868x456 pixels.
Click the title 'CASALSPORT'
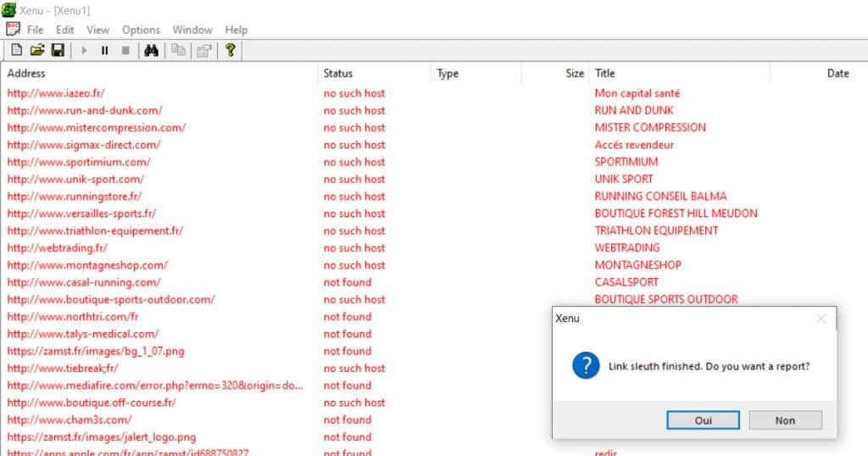point(626,281)
